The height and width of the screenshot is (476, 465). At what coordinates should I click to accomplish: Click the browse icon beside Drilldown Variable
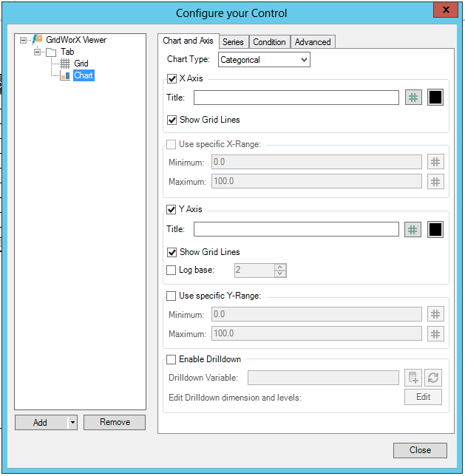pos(413,378)
